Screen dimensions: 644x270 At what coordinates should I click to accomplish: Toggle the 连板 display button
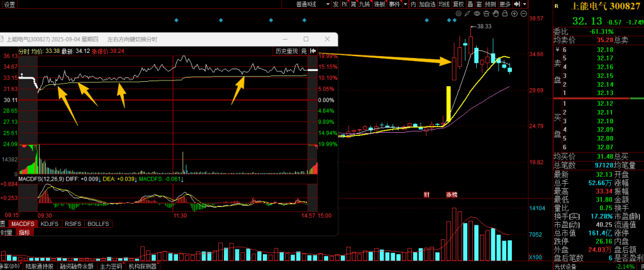coord(379,4)
